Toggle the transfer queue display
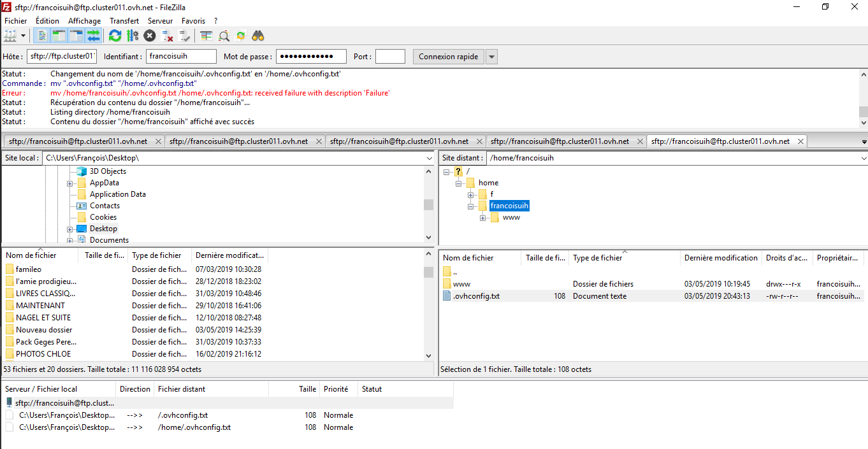This screenshot has width=868, height=449. click(94, 36)
